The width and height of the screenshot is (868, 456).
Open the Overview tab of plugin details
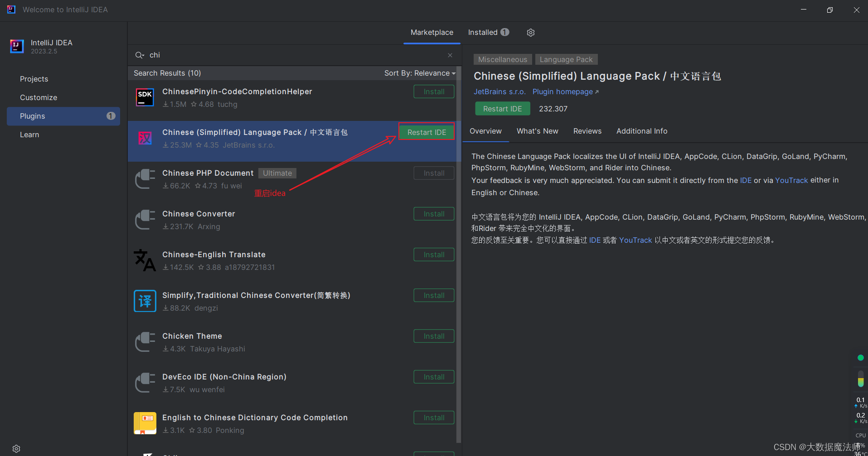coord(485,131)
